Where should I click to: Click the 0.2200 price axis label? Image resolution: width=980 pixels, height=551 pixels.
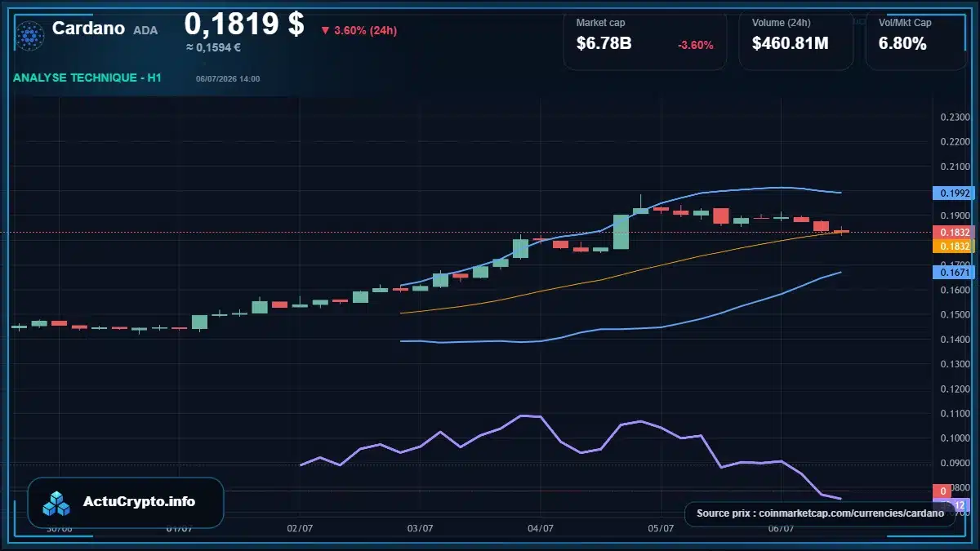pos(955,142)
